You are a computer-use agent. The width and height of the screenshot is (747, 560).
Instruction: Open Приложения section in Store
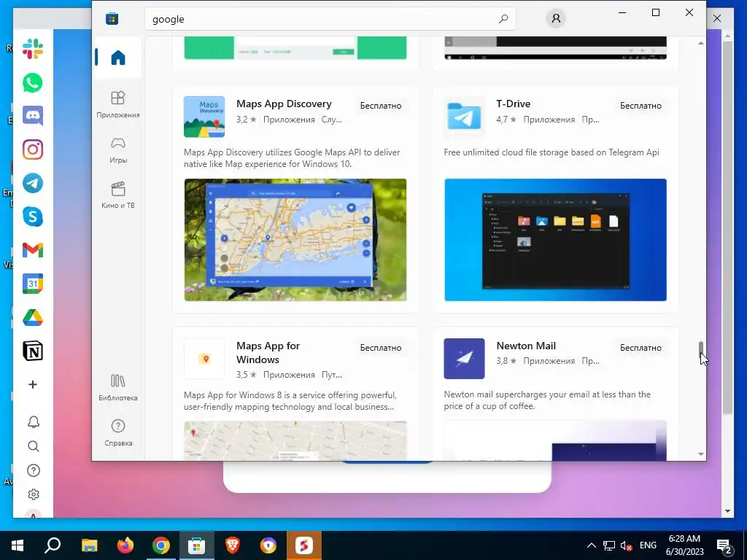(x=117, y=104)
